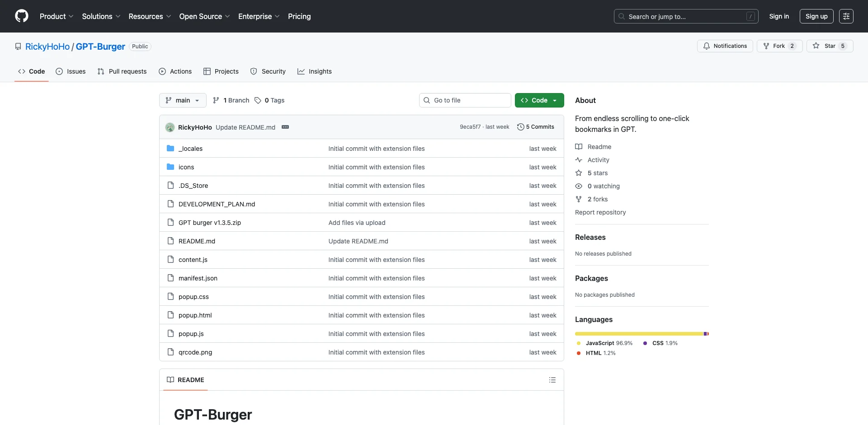Viewport: 868px width, 425px height.
Task: Click RickyHoHo's avatar in commit row
Action: pyautogui.click(x=170, y=127)
